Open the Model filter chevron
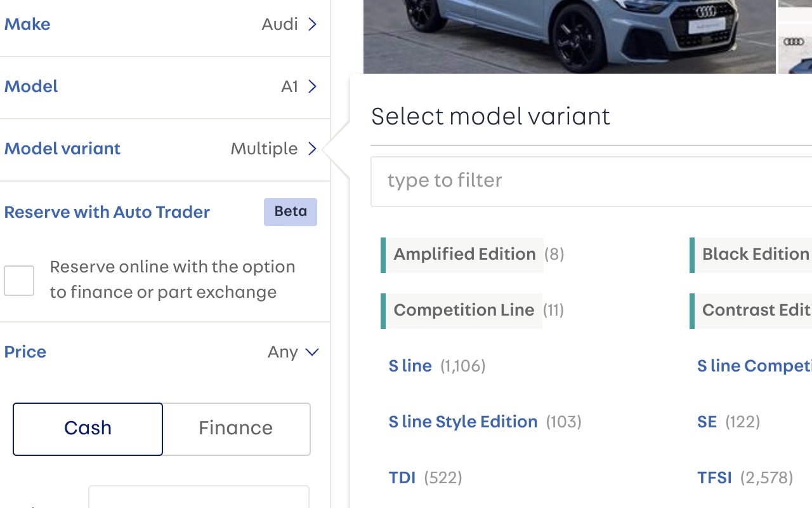 pyautogui.click(x=312, y=86)
